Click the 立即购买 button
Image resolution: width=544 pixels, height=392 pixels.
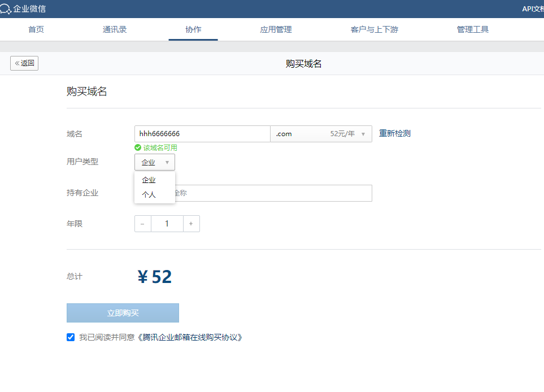click(123, 313)
